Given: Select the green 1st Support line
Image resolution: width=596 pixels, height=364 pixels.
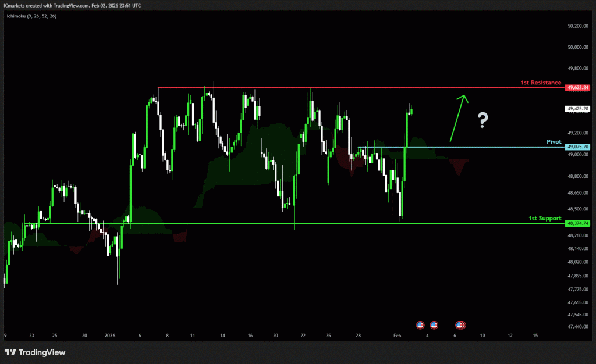Looking at the screenshot, I should pos(291,223).
